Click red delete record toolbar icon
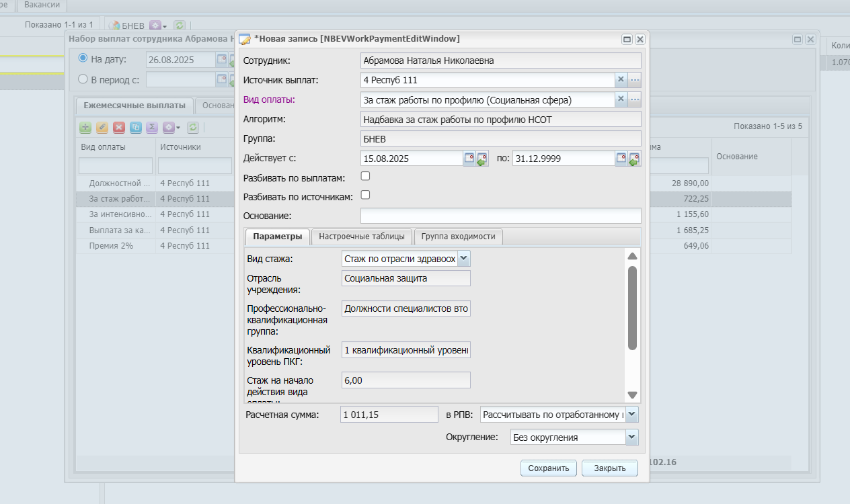Screen dimensions: 850x504 pos(119,127)
